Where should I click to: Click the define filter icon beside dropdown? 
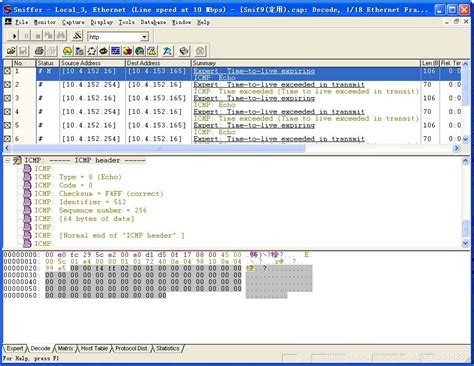77,36
